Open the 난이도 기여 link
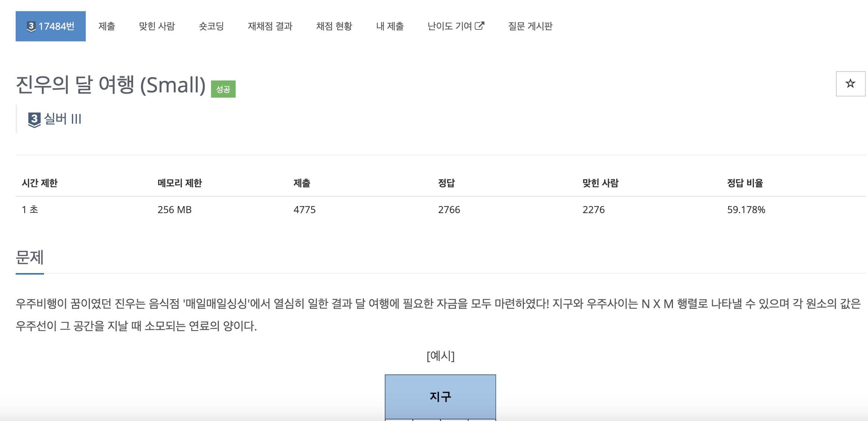 tap(456, 26)
